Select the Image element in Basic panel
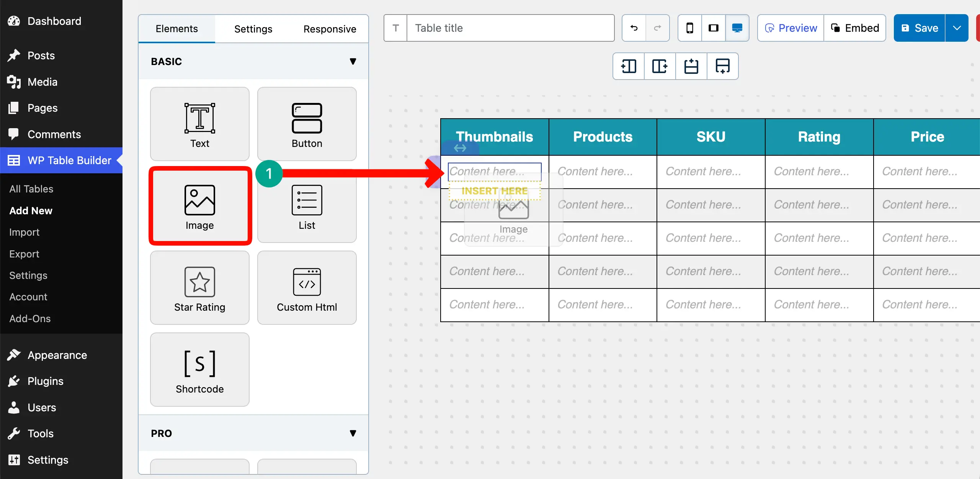The height and width of the screenshot is (479, 980). 200,206
